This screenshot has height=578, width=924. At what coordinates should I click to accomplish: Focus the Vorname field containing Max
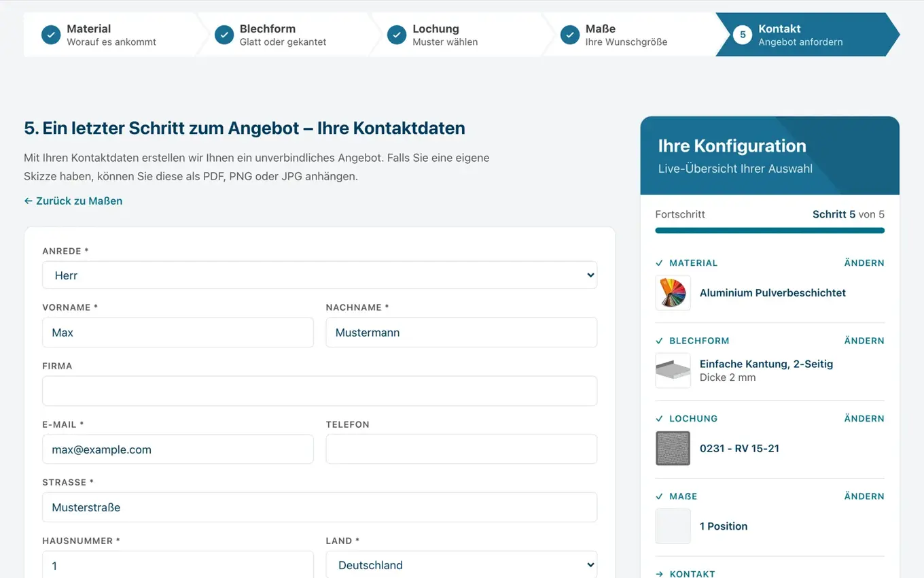[178, 333]
